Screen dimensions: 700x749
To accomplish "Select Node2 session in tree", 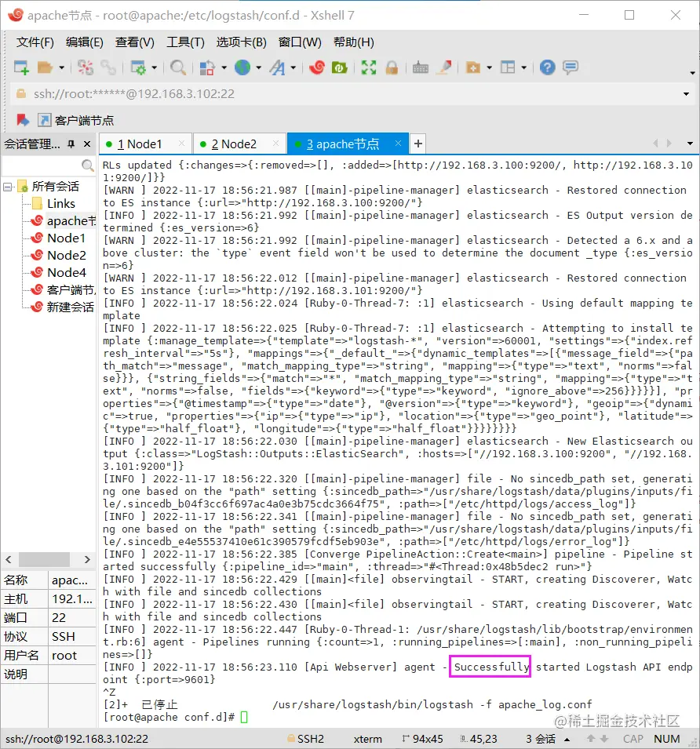I will (x=59, y=256).
